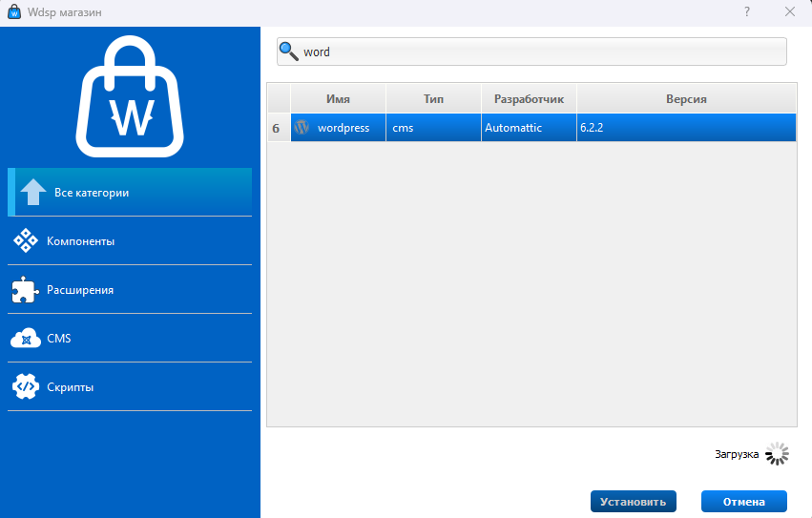Select the Все категории category
The image size is (812, 518).
click(x=130, y=192)
